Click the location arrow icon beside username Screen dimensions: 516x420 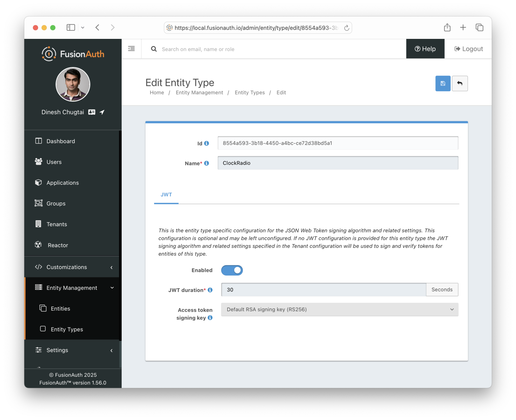click(102, 112)
